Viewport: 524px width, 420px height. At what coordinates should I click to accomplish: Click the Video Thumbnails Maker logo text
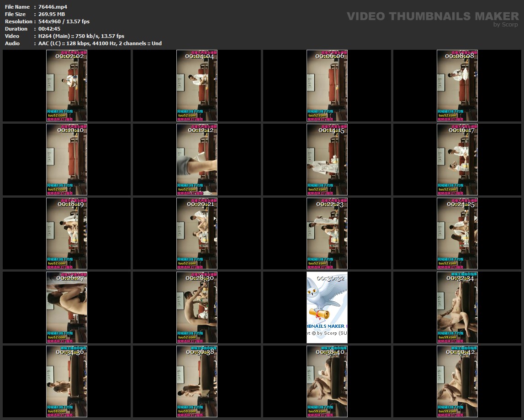tap(432, 16)
